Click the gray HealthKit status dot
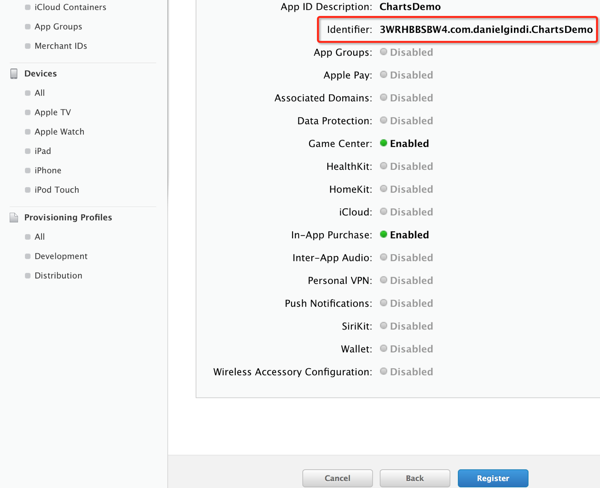The height and width of the screenshot is (488, 600). coord(383,166)
